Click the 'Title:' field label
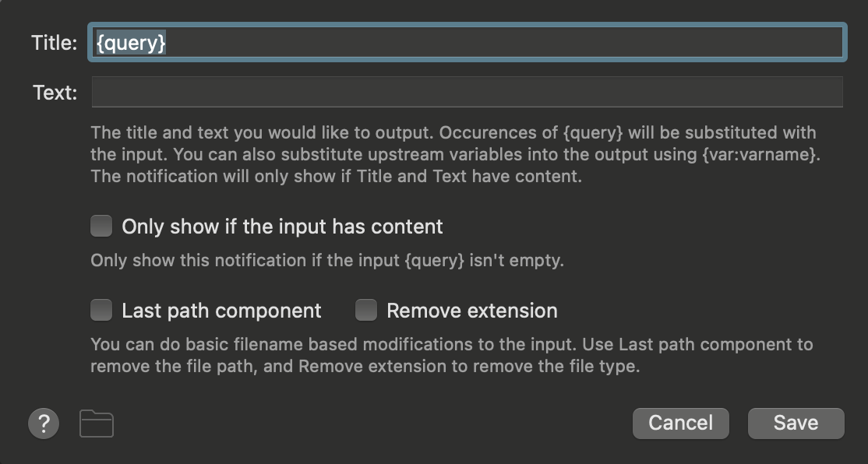Screen dimensions: 868x464 54,44
